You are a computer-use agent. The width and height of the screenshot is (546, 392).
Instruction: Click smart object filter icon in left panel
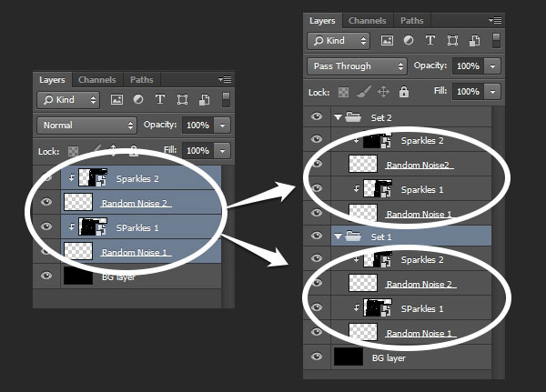pyautogui.click(x=204, y=100)
